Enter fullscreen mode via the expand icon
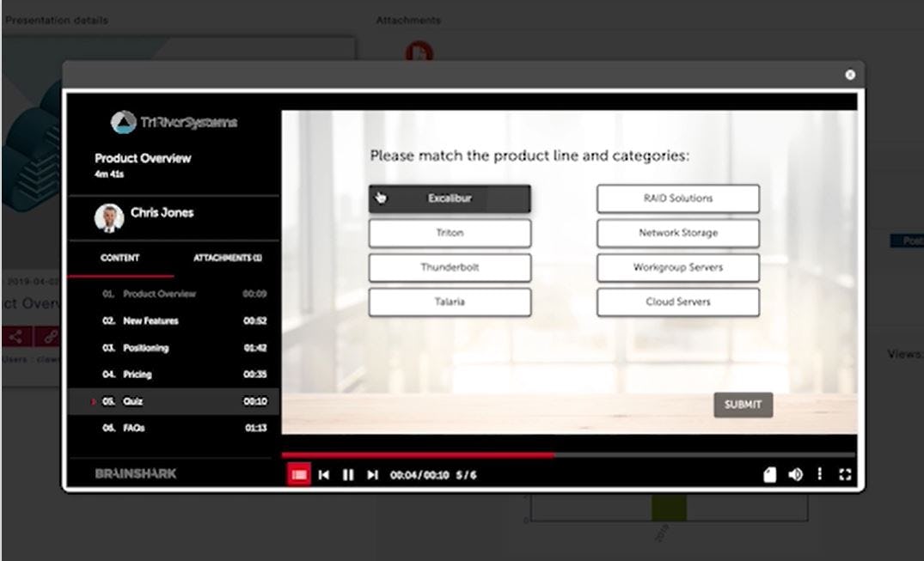The image size is (924, 561). coord(844,473)
